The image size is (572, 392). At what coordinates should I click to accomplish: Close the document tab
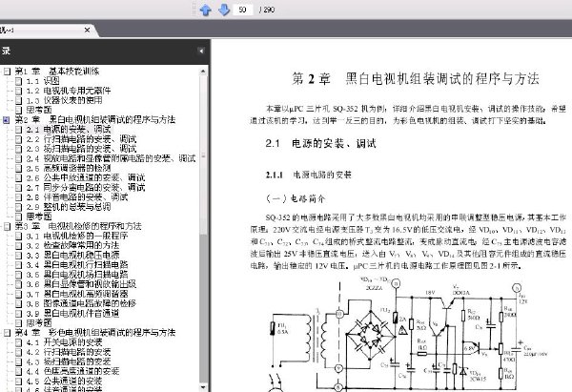tap(87, 30)
